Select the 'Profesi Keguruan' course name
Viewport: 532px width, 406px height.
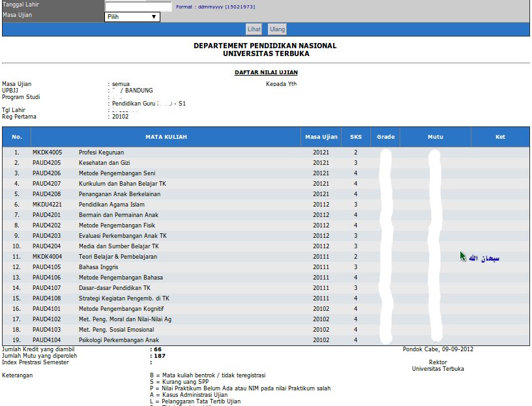(x=102, y=152)
